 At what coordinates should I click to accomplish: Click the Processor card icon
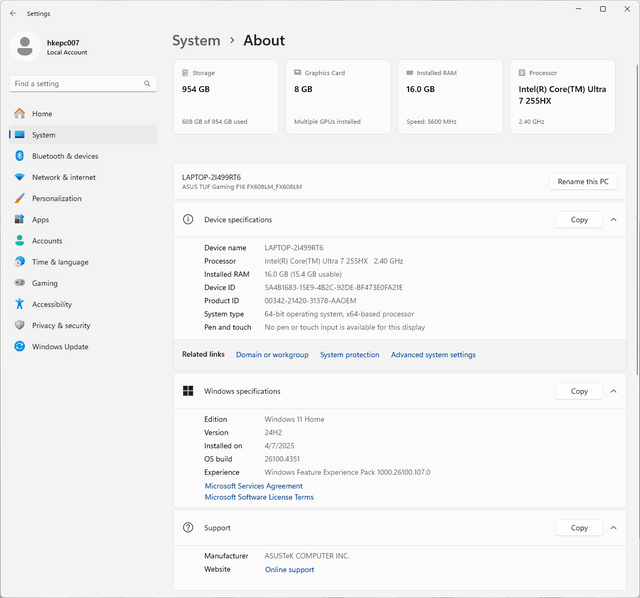click(522, 73)
